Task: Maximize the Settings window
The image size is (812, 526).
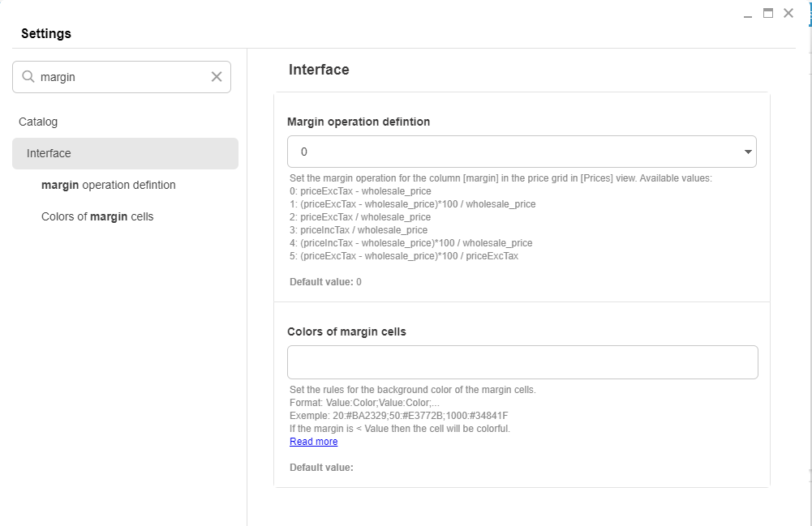Action: pos(767,13)
